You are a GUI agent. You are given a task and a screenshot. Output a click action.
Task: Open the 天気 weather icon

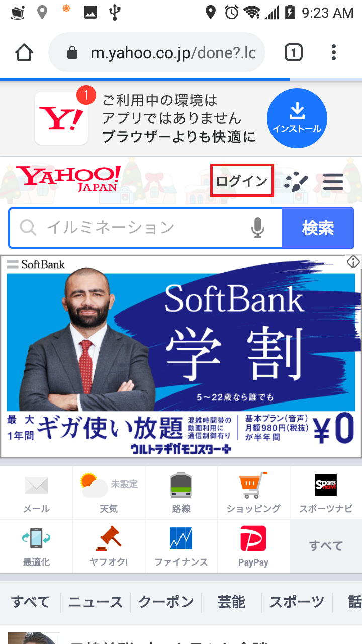click(x=109, y=493)
